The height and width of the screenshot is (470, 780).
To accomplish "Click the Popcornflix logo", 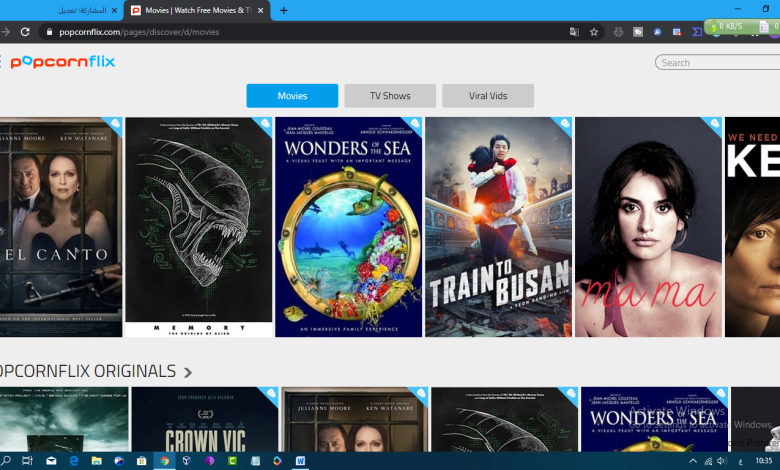I will (63, 62).
